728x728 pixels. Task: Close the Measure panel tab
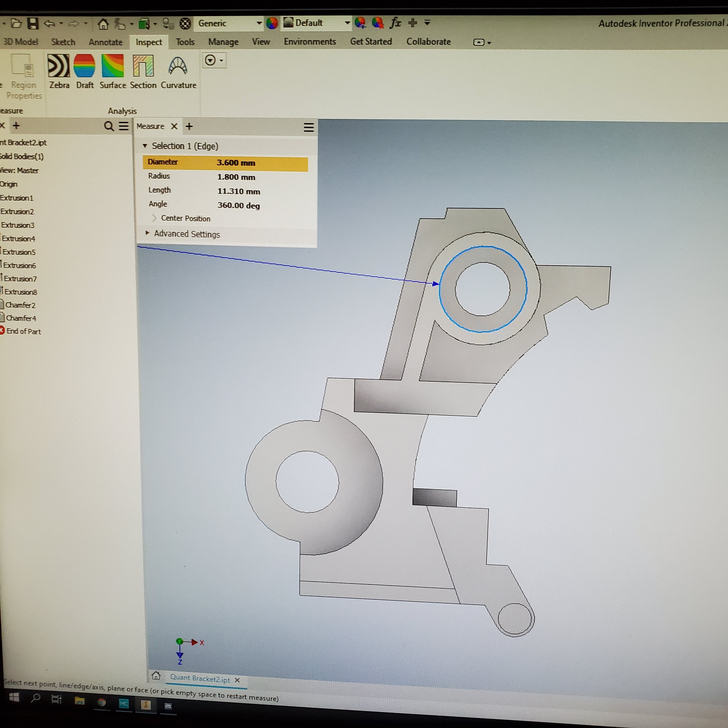[174, 126]
